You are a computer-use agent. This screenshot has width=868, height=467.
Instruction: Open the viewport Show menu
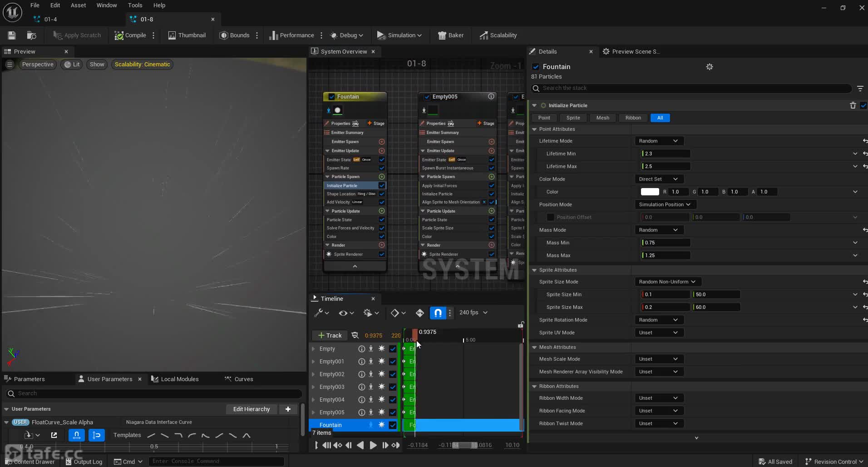(x=97, y=64)
